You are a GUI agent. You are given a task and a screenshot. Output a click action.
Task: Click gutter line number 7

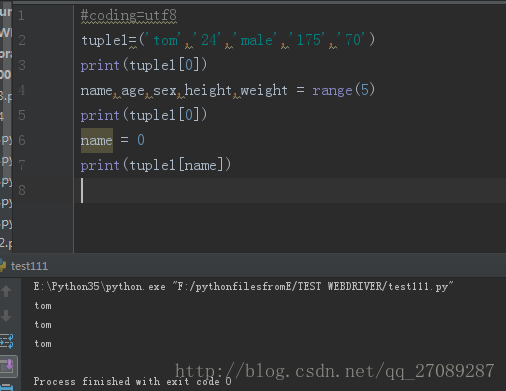pos(22,165)
